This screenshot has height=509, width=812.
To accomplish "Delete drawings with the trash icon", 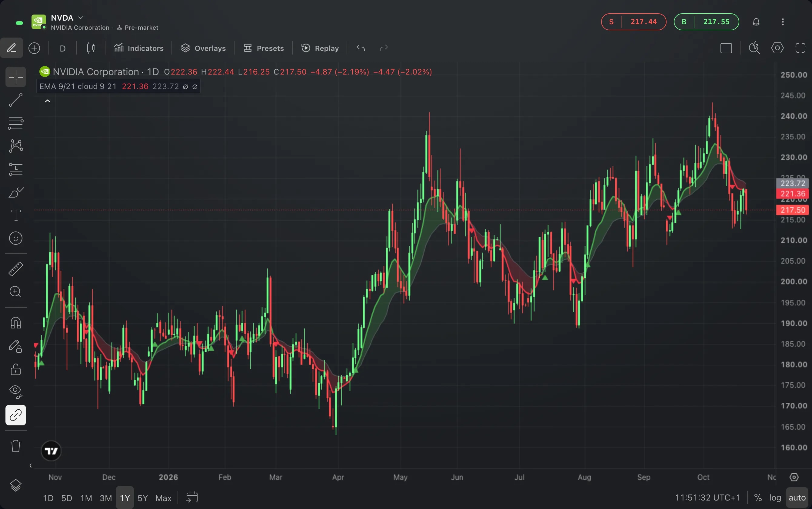I will tap(15, 446).
